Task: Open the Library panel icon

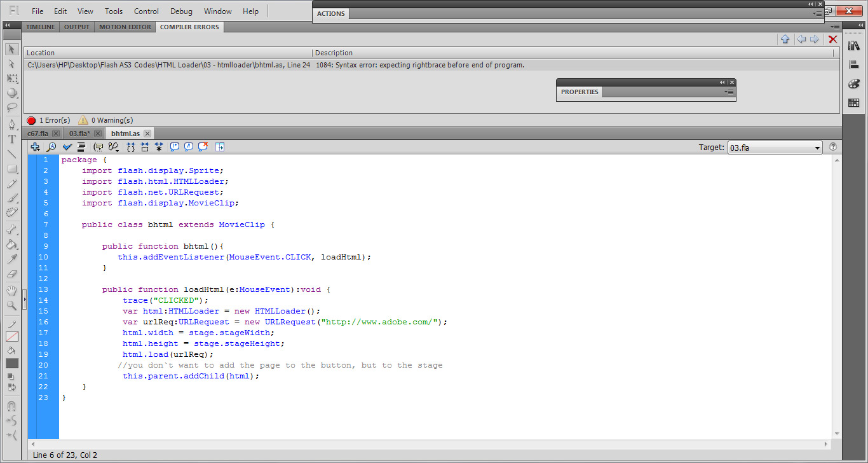Action: (853, 46)
